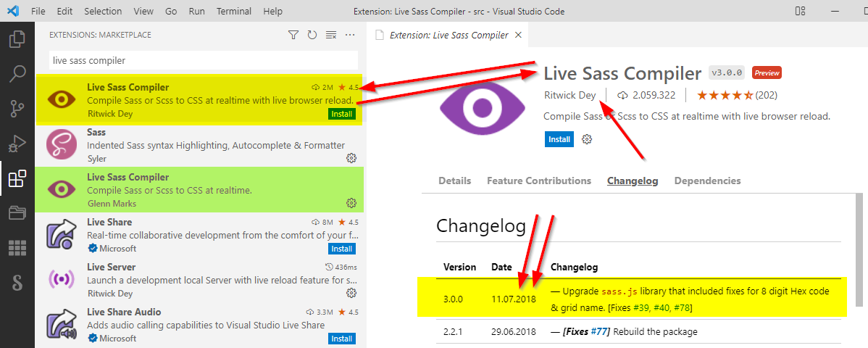
Task: Click the VS Code logo icon
Action: 12,11
